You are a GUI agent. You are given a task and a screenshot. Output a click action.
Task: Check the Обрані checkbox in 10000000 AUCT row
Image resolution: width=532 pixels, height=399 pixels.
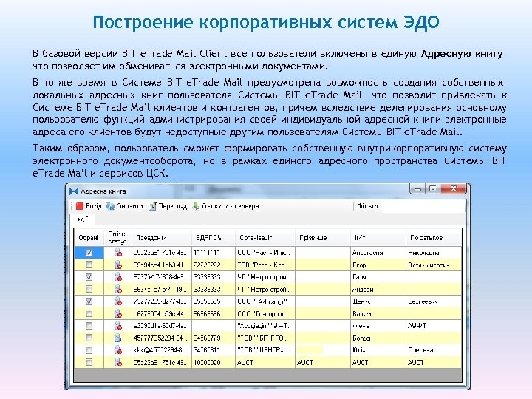pos(89,362)
